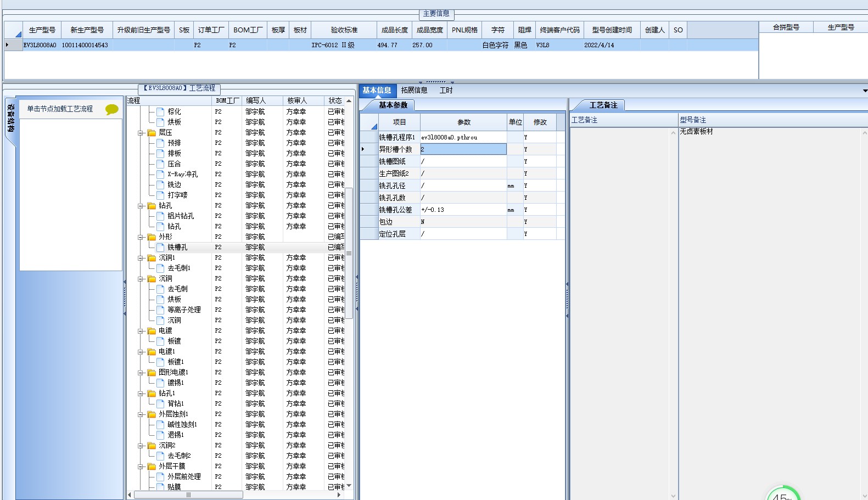
Task: Click the page icon beside 碱性蚀刻1
Action: pos(160,425)
